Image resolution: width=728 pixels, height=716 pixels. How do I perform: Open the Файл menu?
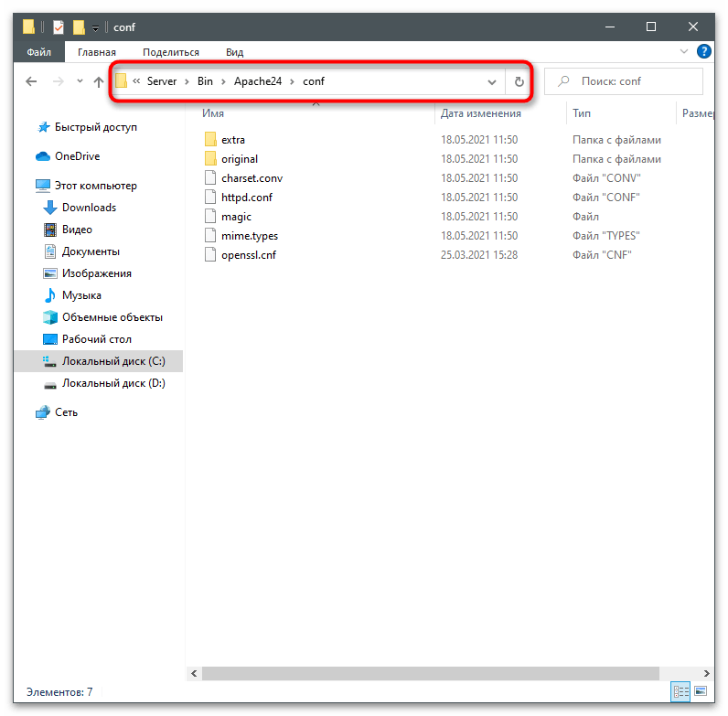[x=39, y=52]
